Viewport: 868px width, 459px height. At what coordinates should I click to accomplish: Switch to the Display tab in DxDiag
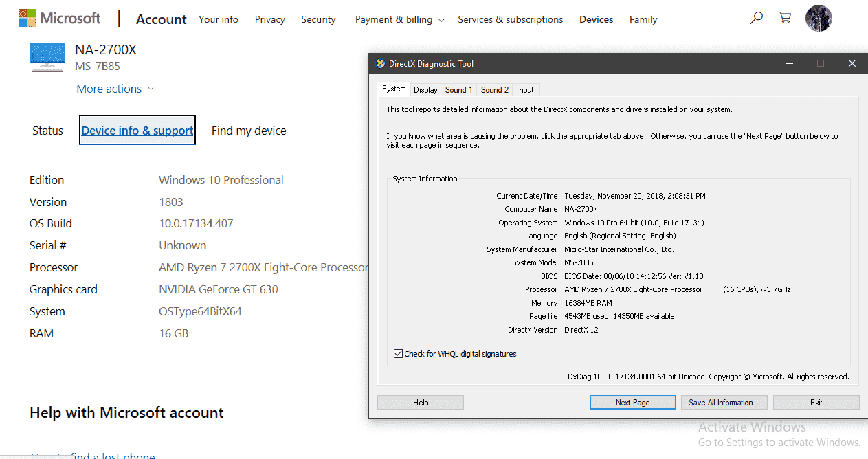[426, 90]
